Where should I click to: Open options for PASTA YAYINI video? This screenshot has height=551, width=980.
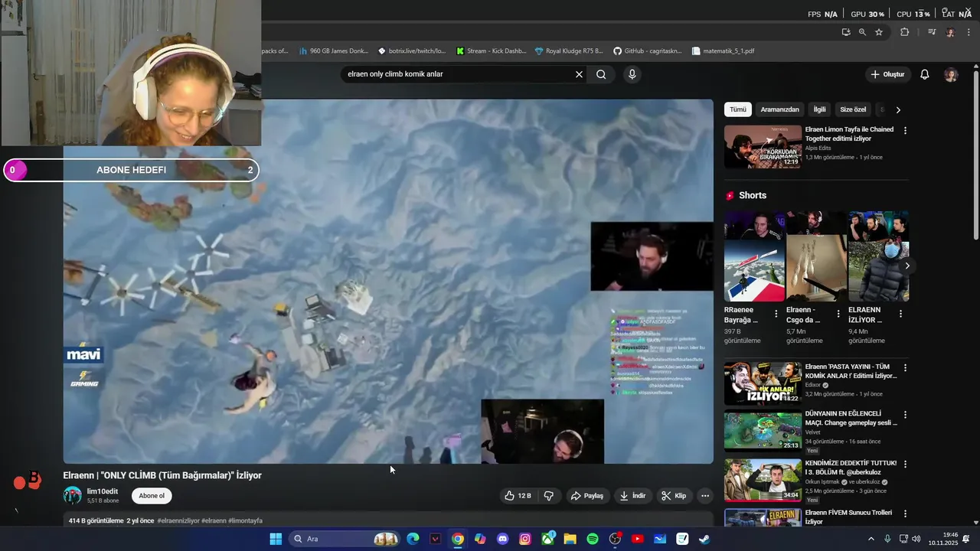(x=905, y=367)
